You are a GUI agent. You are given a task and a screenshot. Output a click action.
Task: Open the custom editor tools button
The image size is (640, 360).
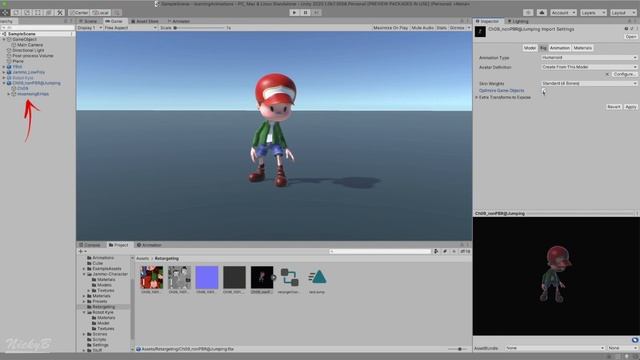pos(60,13)
